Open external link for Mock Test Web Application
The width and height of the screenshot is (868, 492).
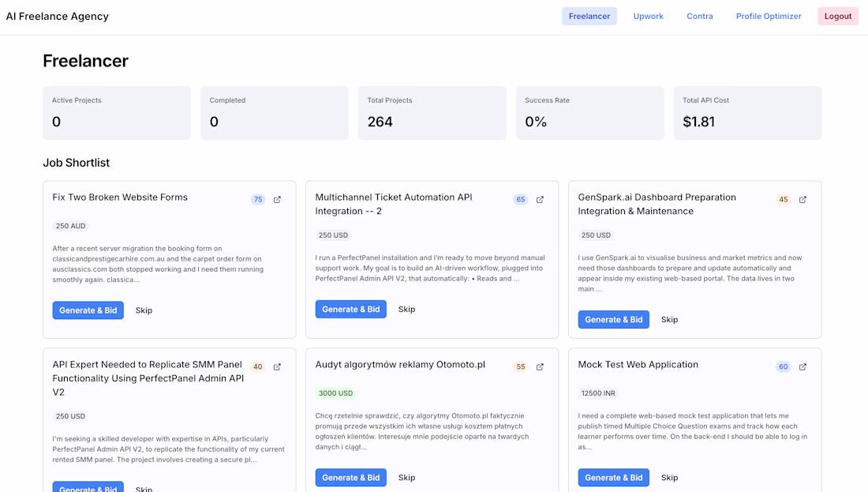(803, 367)
